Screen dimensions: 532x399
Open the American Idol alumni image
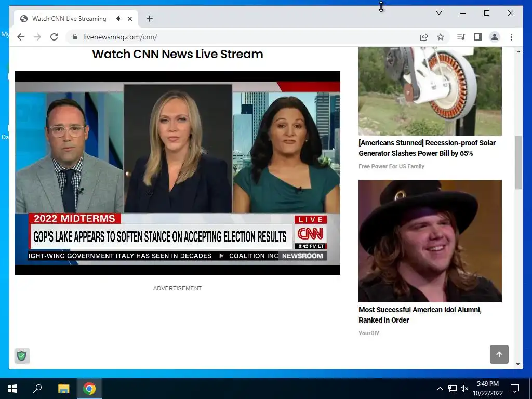click(x=430, y=241)
